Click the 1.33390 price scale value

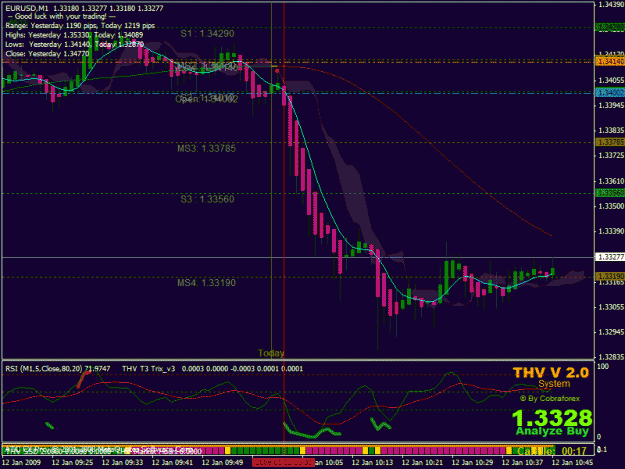click(x=611, y=231)
